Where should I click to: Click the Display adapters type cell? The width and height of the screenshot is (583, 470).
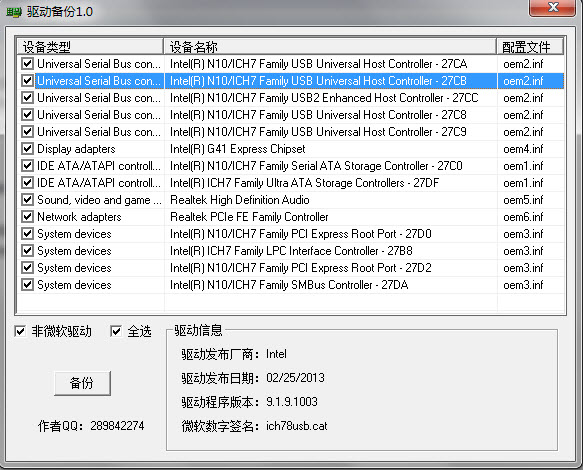click(76, 149)
